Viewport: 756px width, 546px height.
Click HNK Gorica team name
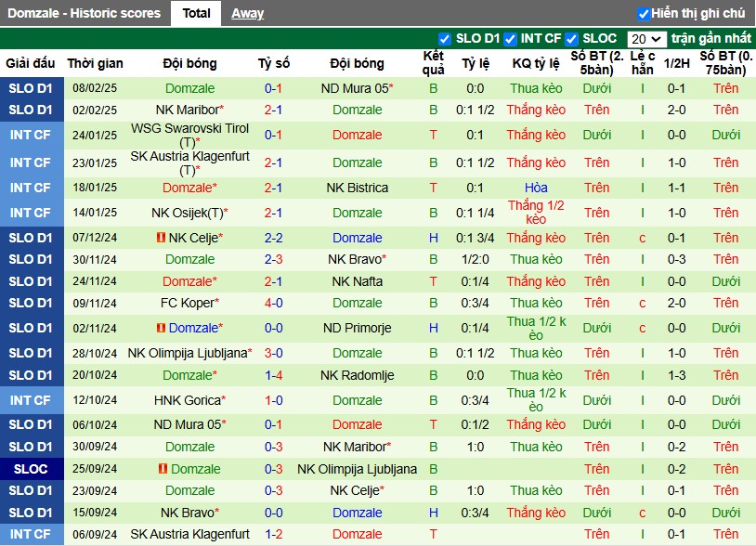click(189, 400)
